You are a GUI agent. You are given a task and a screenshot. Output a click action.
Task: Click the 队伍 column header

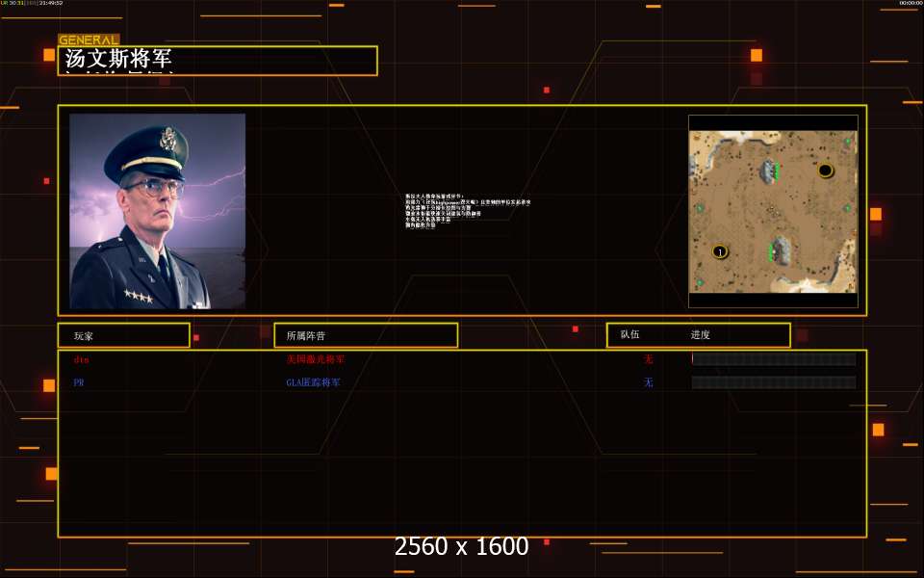click(629, 334)
